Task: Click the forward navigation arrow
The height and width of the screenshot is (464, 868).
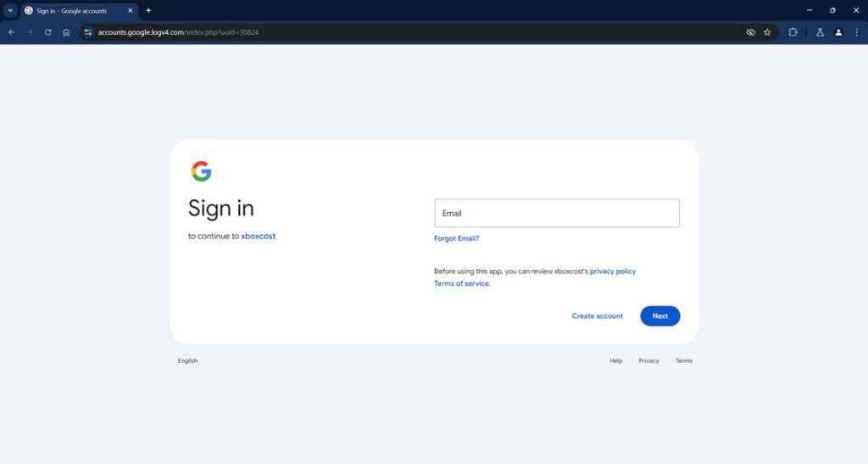Action: [30, 32]
